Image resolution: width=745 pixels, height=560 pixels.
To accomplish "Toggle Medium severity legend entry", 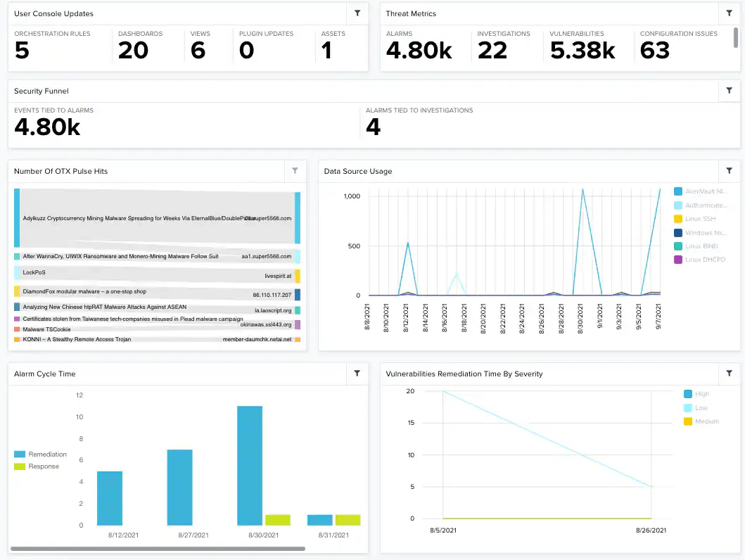I will pyautogui.click(x=701, y=421).
